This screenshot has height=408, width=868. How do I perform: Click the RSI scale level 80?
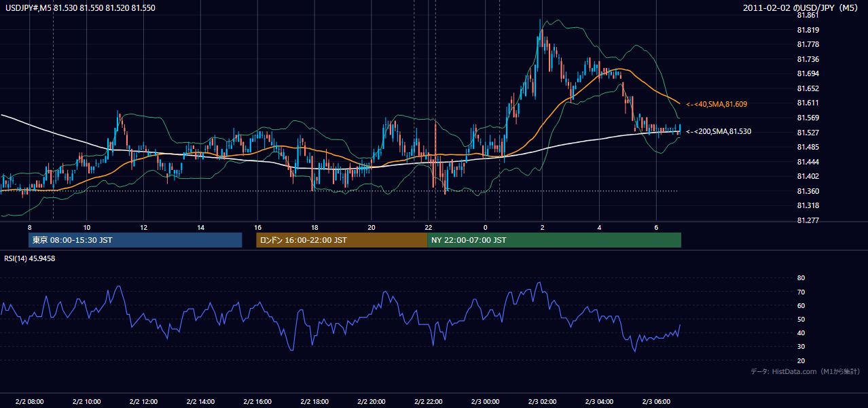[x=801, y=278]
